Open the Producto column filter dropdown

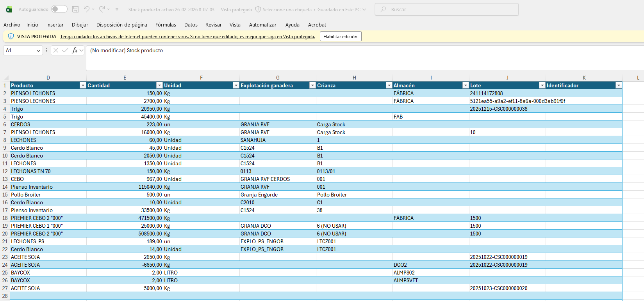82,85
